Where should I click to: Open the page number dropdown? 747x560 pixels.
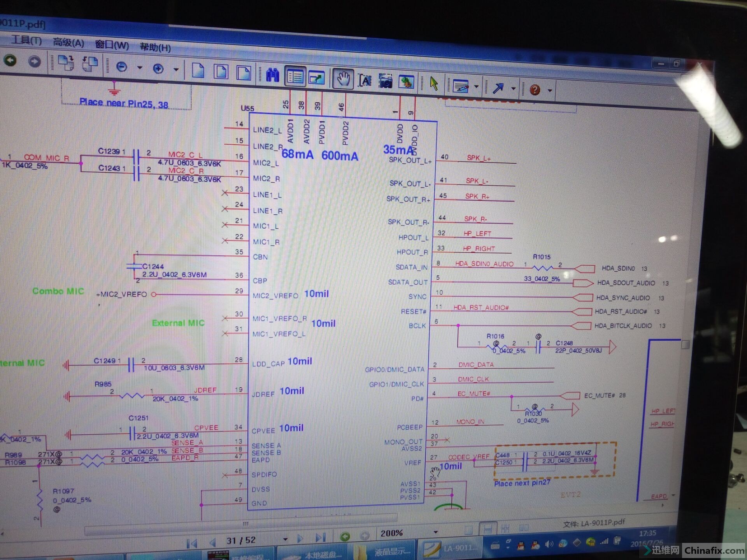285,539
